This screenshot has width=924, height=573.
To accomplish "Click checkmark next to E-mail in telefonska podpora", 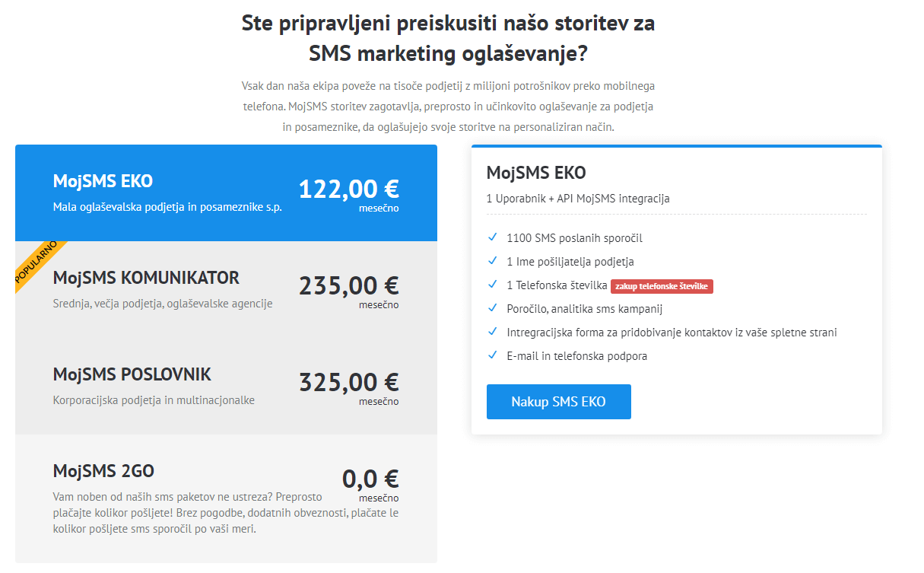I will coord(493,355).
